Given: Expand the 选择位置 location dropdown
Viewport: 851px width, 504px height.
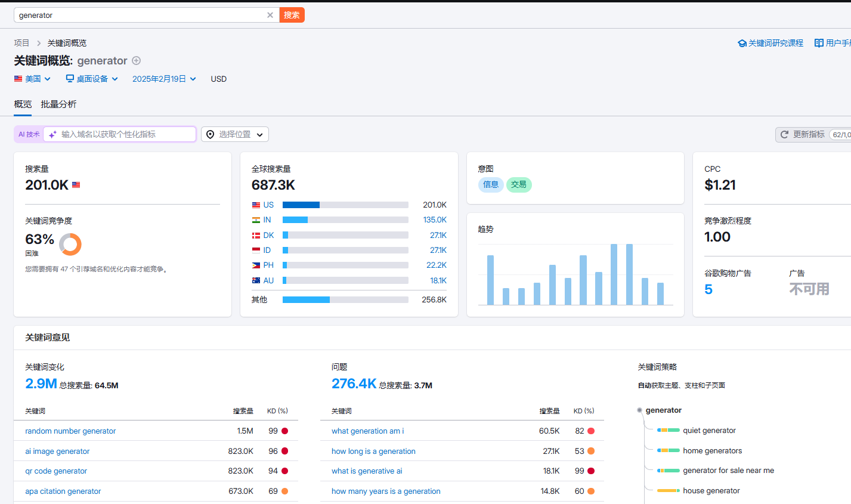Looking at the screenshot, I should (x=235, y=134).
